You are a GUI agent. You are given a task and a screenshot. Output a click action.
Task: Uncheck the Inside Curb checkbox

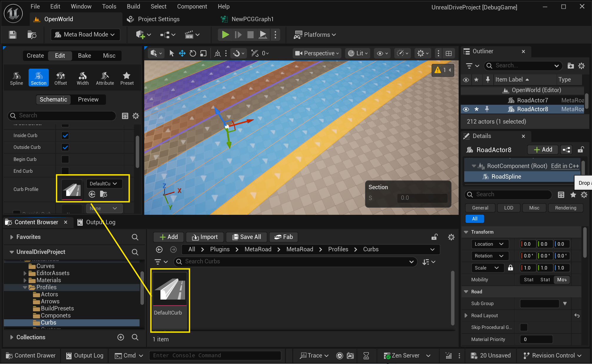65,136
